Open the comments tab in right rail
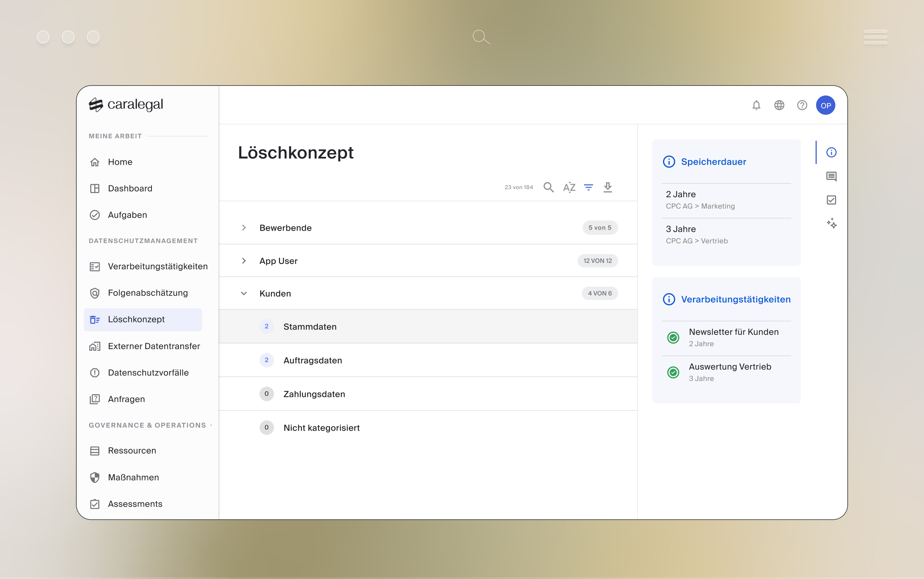The height and width of the screenshot is (579, 924). point(831,176)
